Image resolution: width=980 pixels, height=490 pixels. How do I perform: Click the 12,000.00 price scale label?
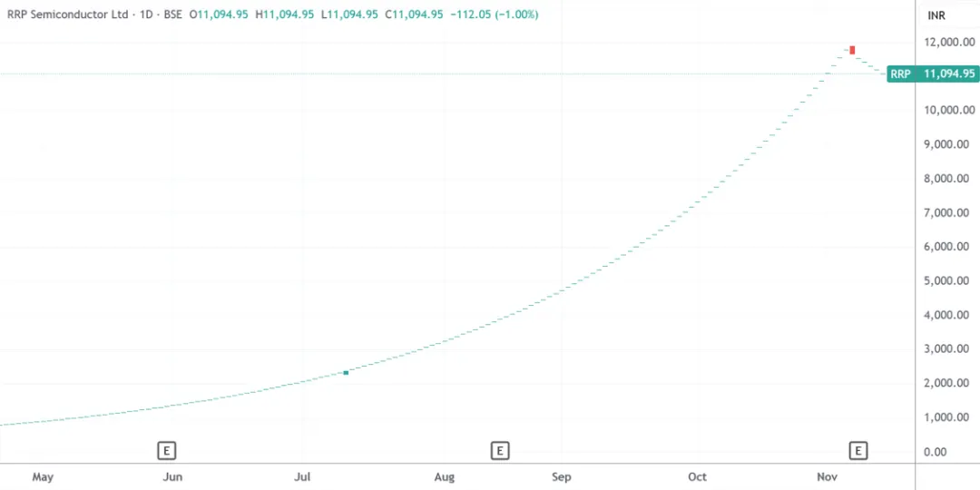[x=947, y=42]
